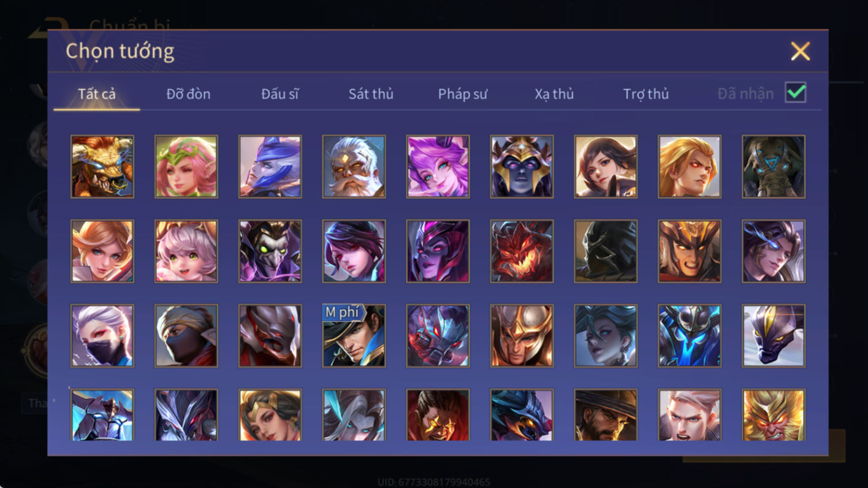Image resolution: width=868 pixels, height=488 pixels.
Task: Switch to 'Xạ thủ' tab
Action: tap(554, 93)
